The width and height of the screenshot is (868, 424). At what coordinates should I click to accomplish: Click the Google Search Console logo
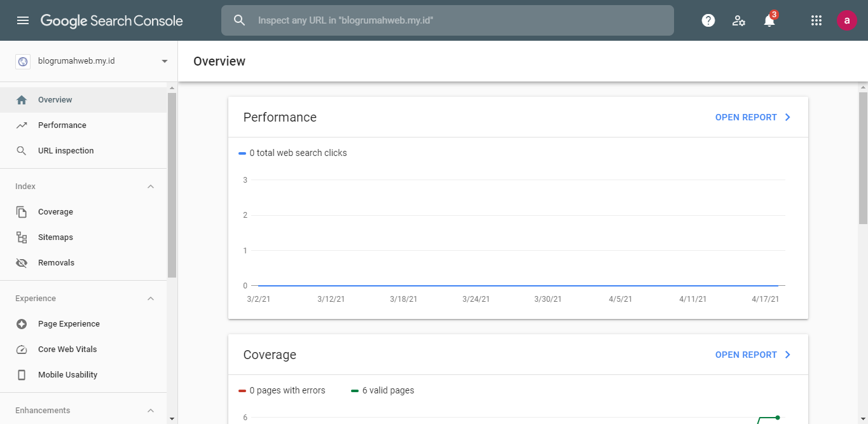pyautogui.click(x=112, y=20)
